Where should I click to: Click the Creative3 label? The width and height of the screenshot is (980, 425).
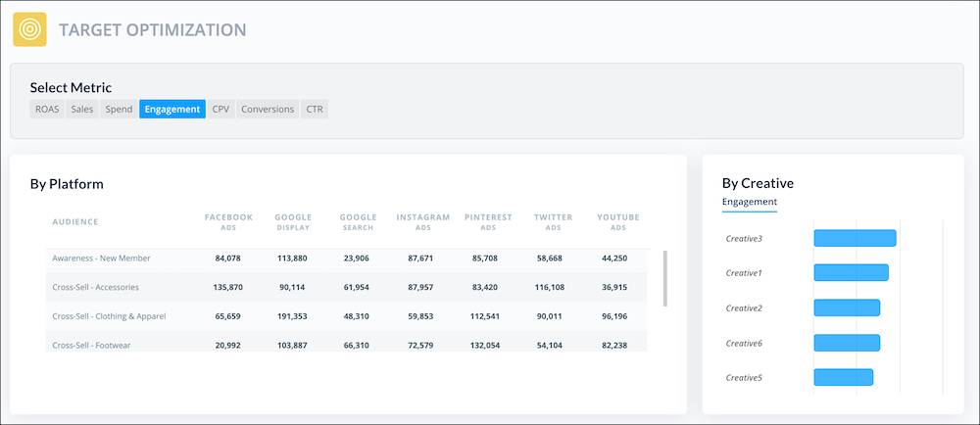744,238
